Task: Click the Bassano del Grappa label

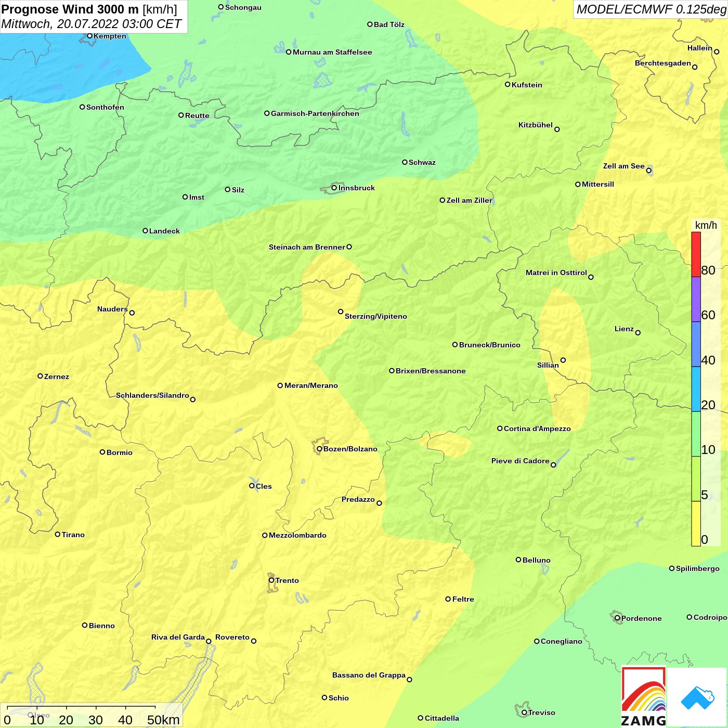Action: pyautogui.click(x=369, y=675)
